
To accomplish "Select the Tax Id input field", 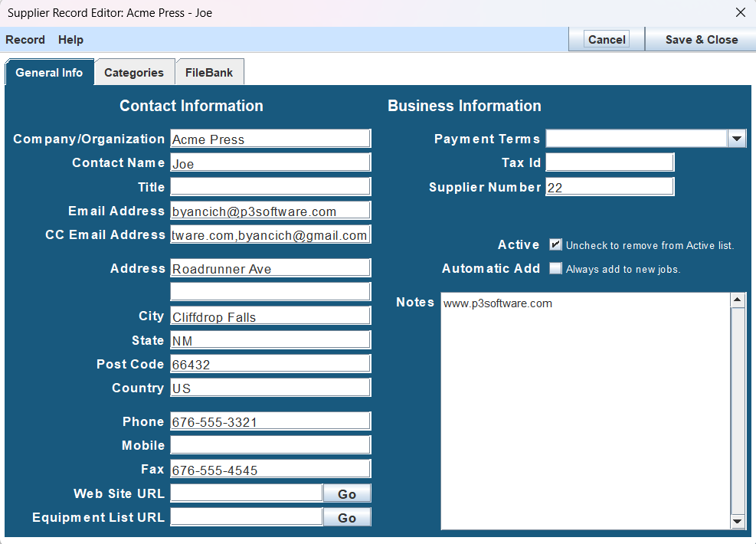I will (x=609, y=162).
